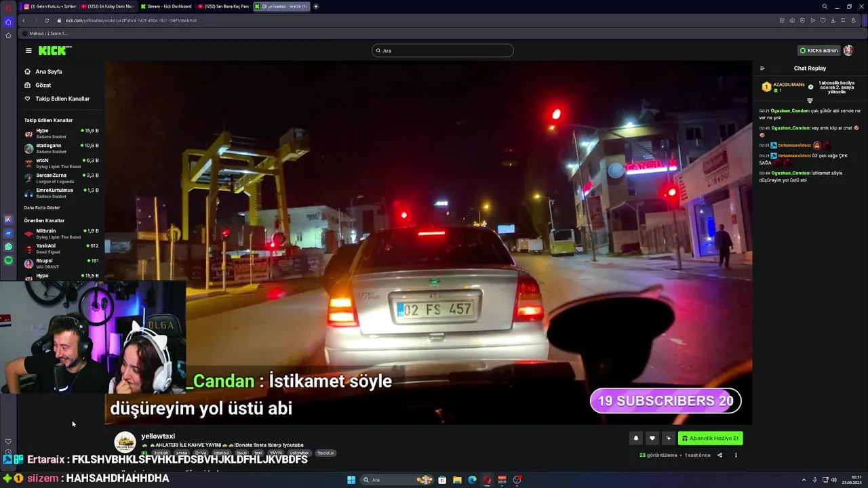Open the Mithrain recommended channel
Viewport: 868px width, 488px height.
click(x=61, y=233)
